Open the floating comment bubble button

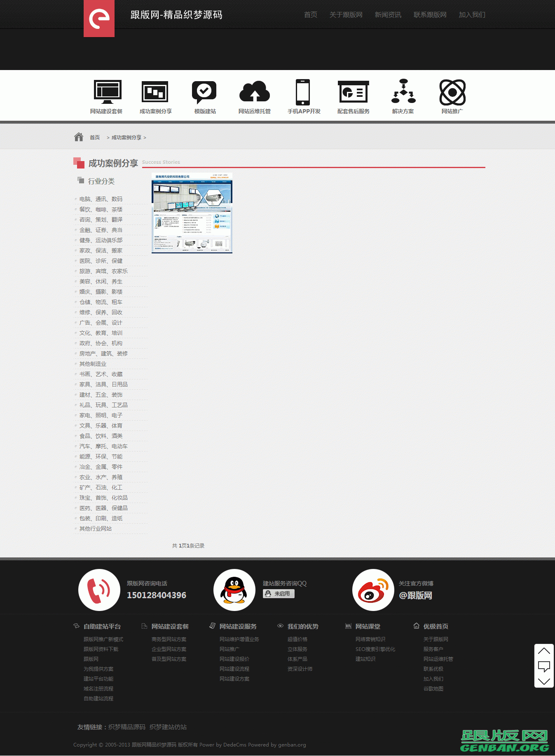pos(544,666)
